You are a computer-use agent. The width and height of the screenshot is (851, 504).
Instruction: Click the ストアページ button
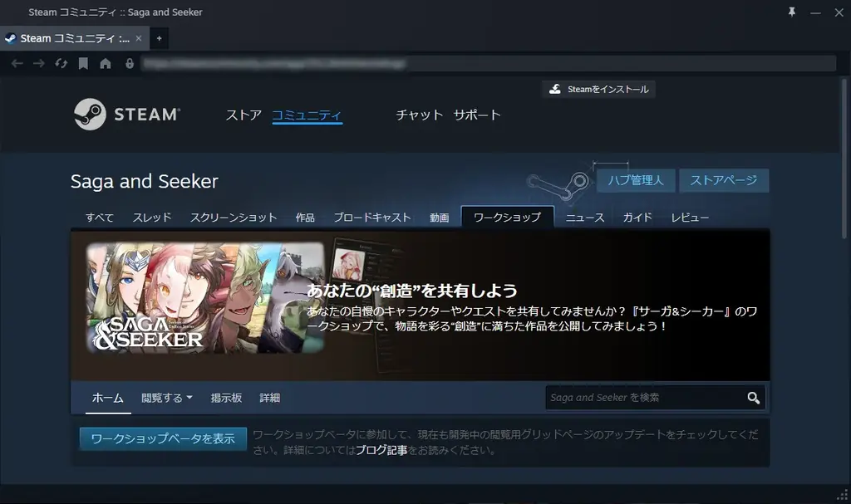tap(724, 180)
